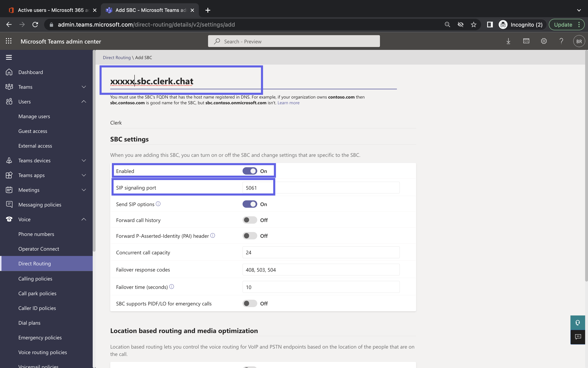Viewport: 588px width, 368px height.
Task: Click the Teams group icon in sidebar
Action: pos(9,87)
